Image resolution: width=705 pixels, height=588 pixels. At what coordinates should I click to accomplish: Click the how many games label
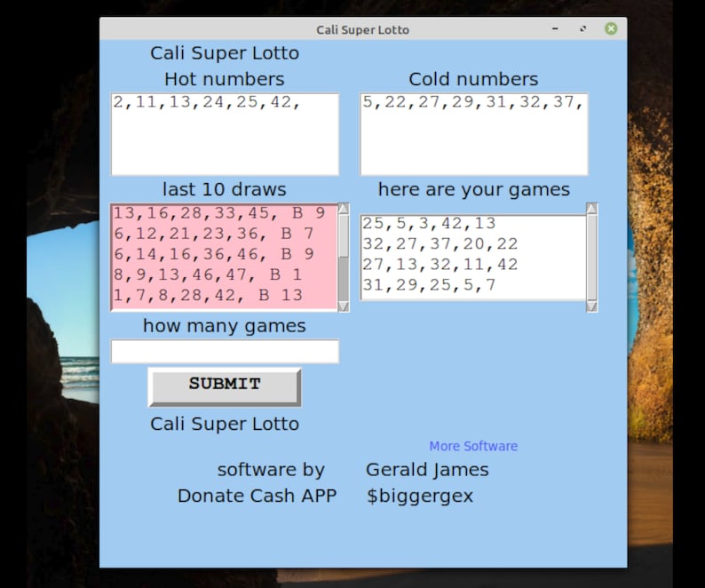(x=225, y=326)
